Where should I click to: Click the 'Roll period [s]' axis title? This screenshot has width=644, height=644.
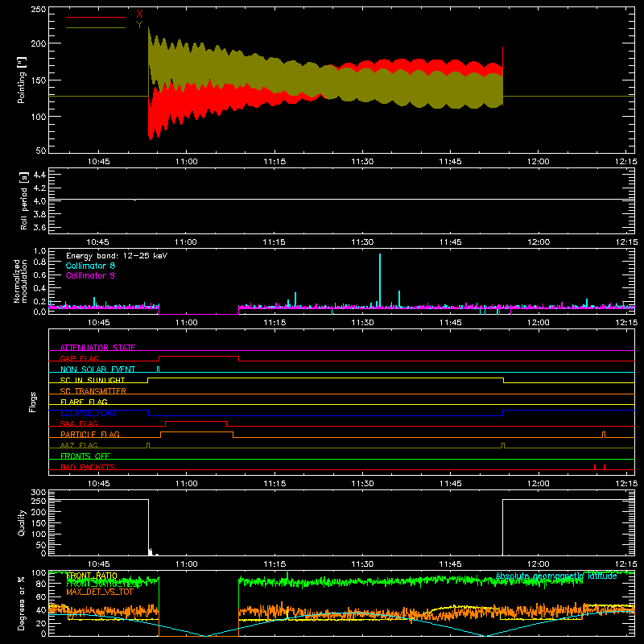tap(23, 200)
